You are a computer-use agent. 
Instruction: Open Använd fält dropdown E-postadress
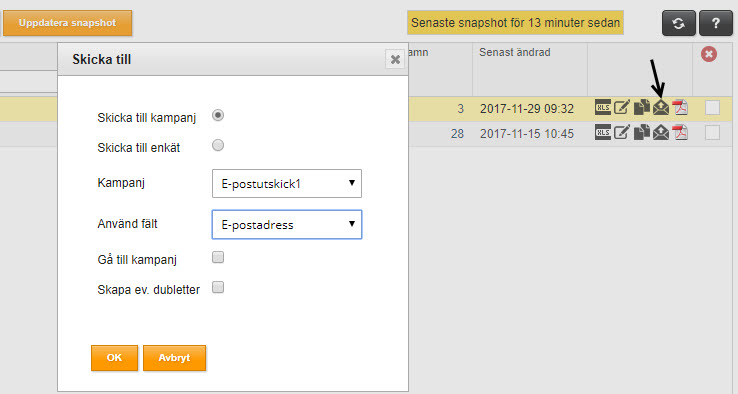pyautogui.click(x=287, y=225)
